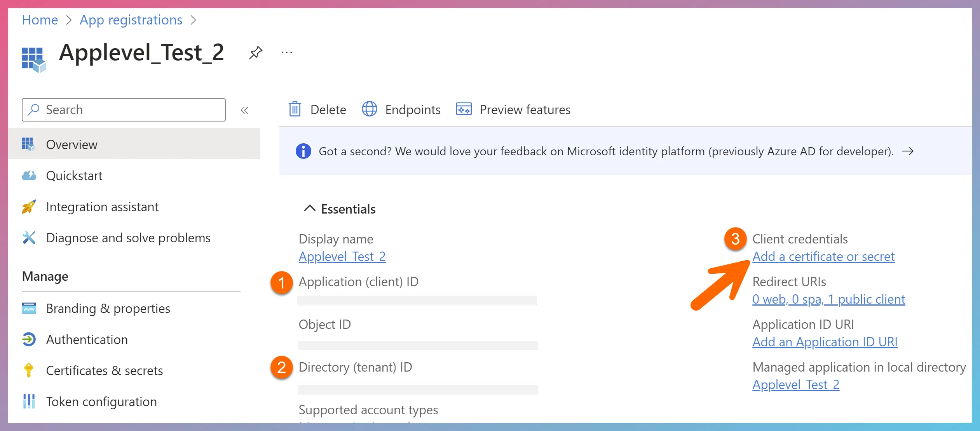This screenshot has width=980, height=431.
Task: Open Preview features toolbar icon
Action: (464, 109)
